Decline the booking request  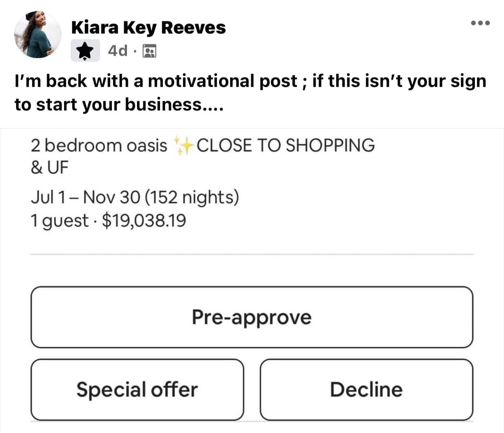366,389
